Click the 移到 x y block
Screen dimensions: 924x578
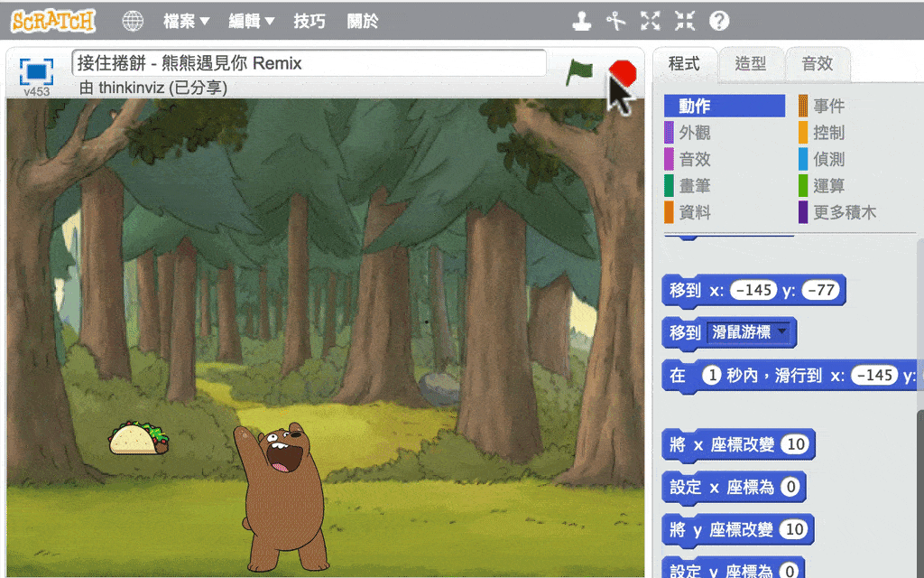point(753,290)
